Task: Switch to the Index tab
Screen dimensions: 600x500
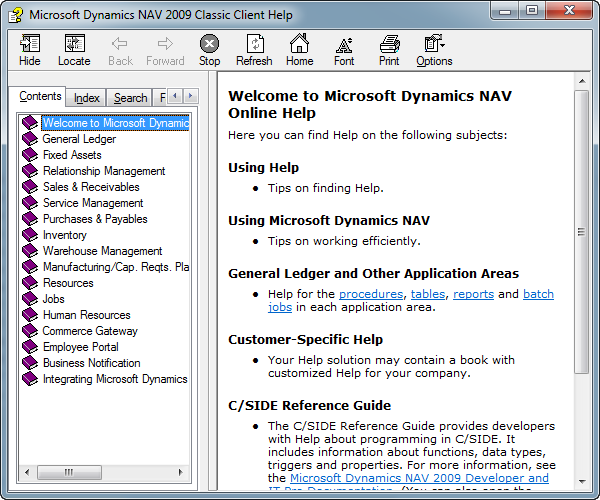Action: pyautogui.click(x=86, y=98)
